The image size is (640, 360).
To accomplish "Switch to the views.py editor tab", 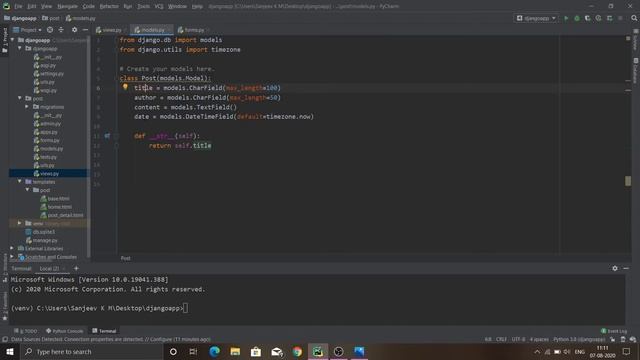I will point(110,30).
